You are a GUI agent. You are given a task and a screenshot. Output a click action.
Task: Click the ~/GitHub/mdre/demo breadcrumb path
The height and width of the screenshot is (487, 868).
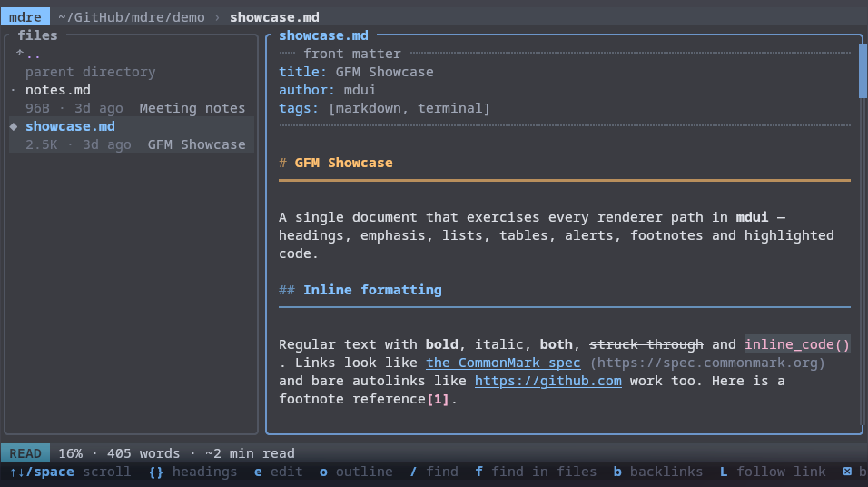click(131, 17)
